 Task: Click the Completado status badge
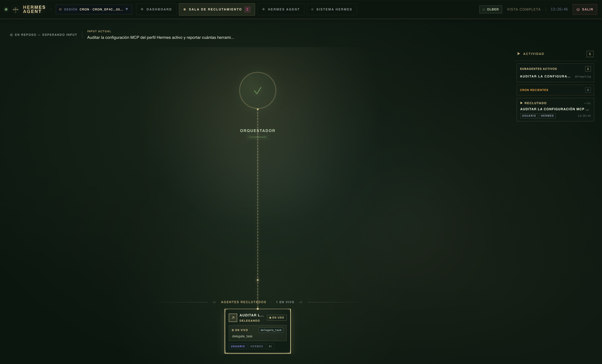point(258,137)
